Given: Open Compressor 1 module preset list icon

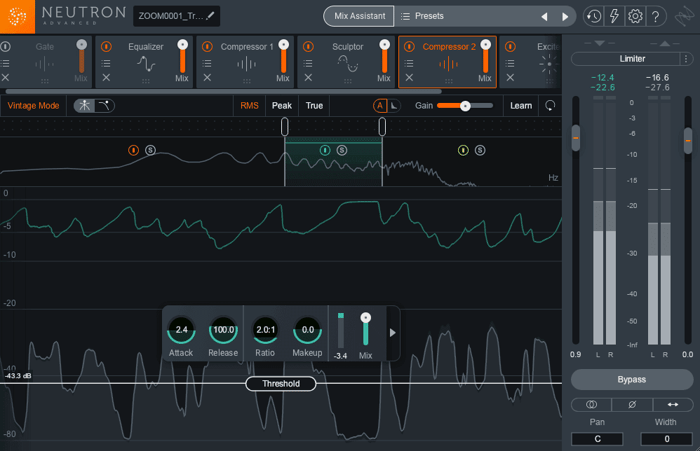Looking at the screenshot, I should (x=207, y=63).
